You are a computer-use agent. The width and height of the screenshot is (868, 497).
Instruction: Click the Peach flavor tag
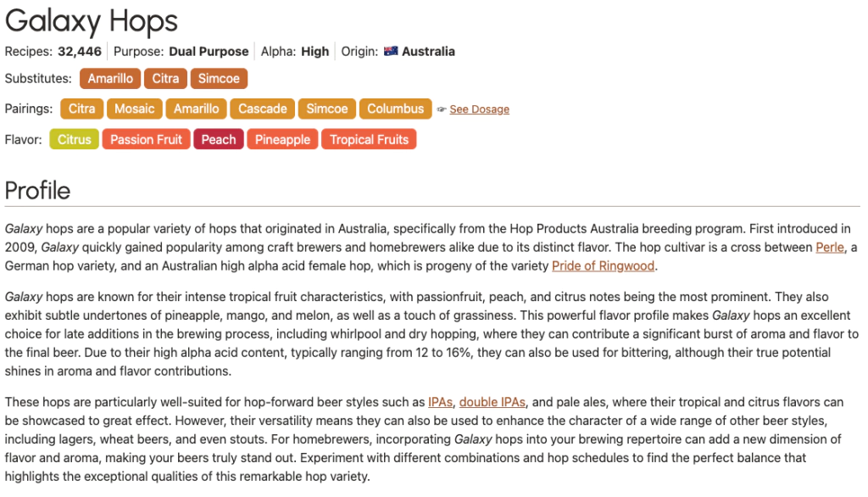click(x=219, y=139)
